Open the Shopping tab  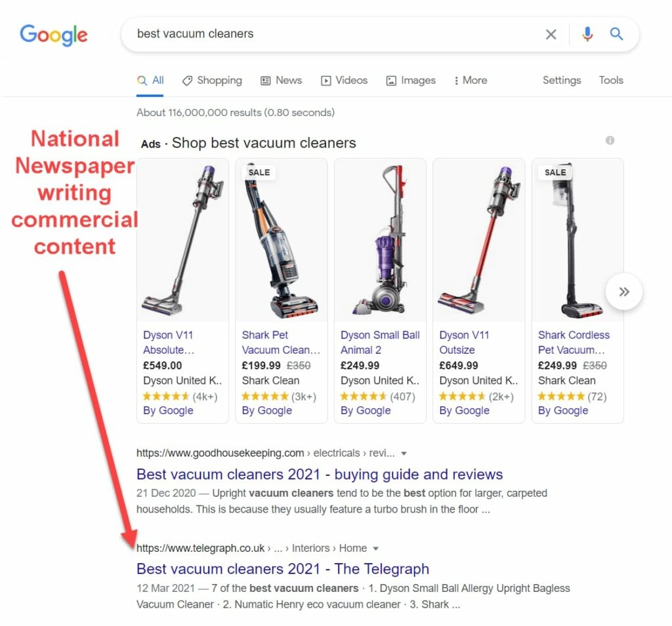pos(212,81)
